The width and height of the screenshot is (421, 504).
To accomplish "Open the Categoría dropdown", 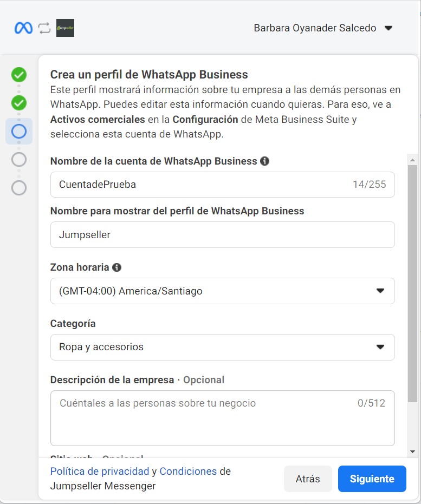I will (222, 347).
